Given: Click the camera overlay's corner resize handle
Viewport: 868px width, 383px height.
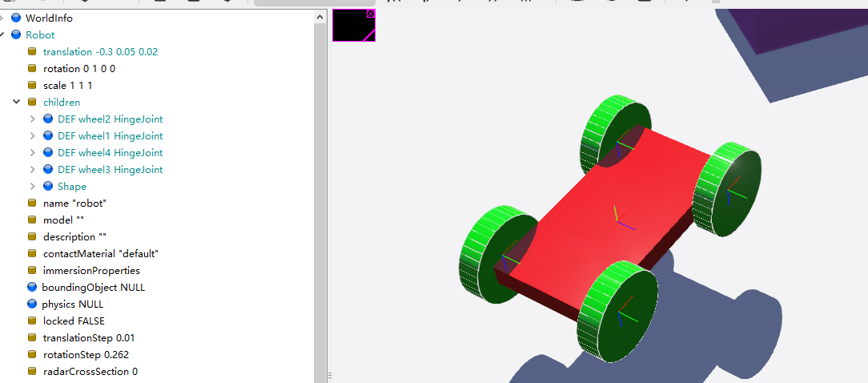Looking at the screenshot, I should coord(370,36).
